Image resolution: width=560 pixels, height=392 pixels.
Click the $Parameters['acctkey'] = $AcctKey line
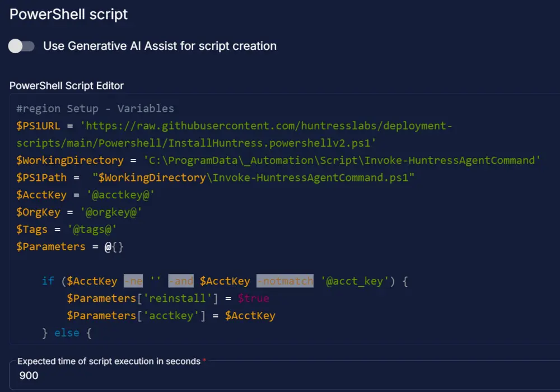tap(171, 316)
